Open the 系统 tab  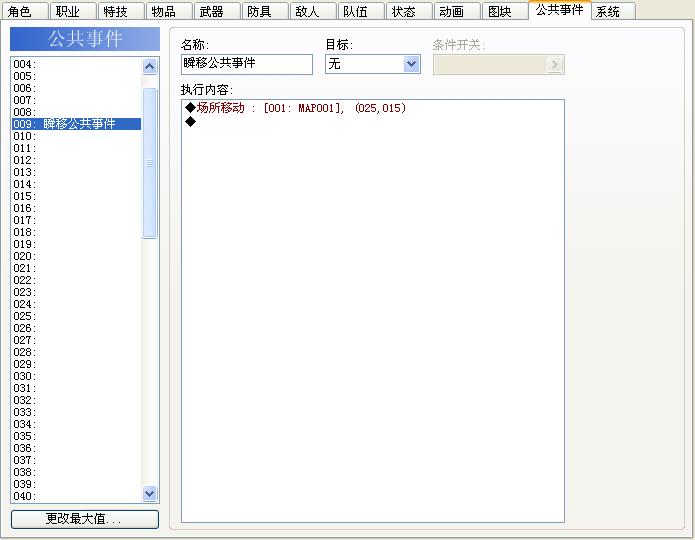click(613, 11)
